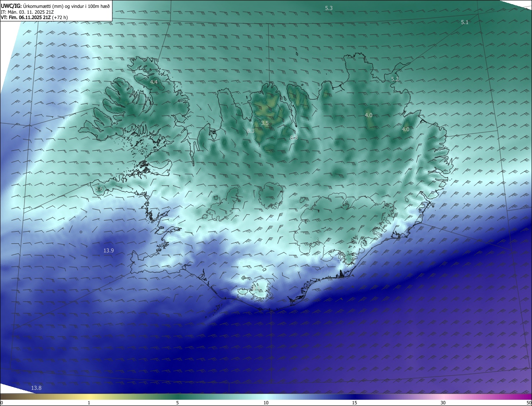Click the 13.9 value label on the map
Viewport: 532px width, 406px height.
click(108, 250)
